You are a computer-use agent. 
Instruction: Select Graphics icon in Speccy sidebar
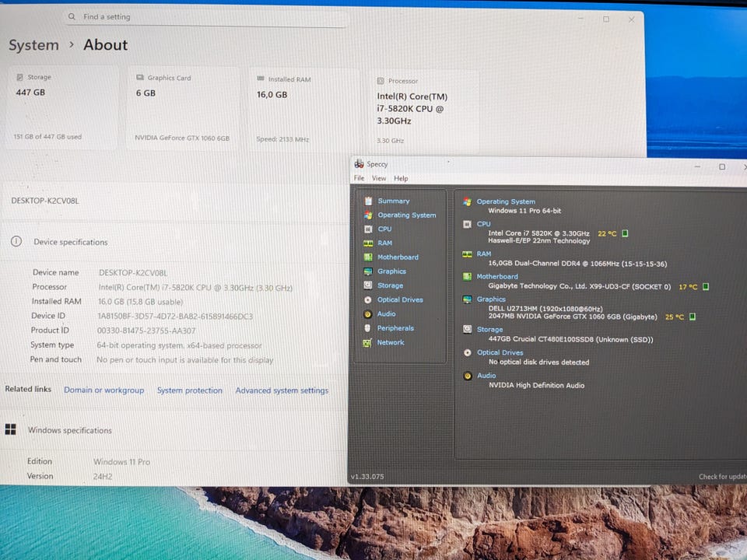click(368, 271)
